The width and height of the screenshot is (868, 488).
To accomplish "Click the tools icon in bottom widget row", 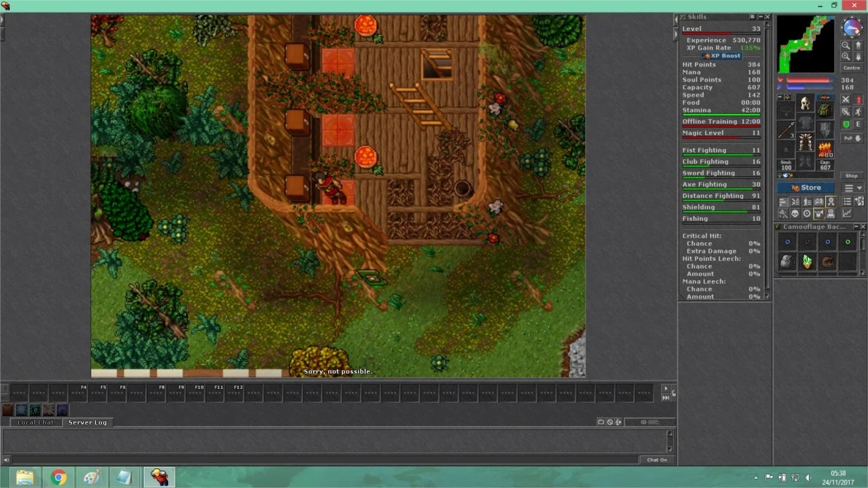I will (784, 213).
